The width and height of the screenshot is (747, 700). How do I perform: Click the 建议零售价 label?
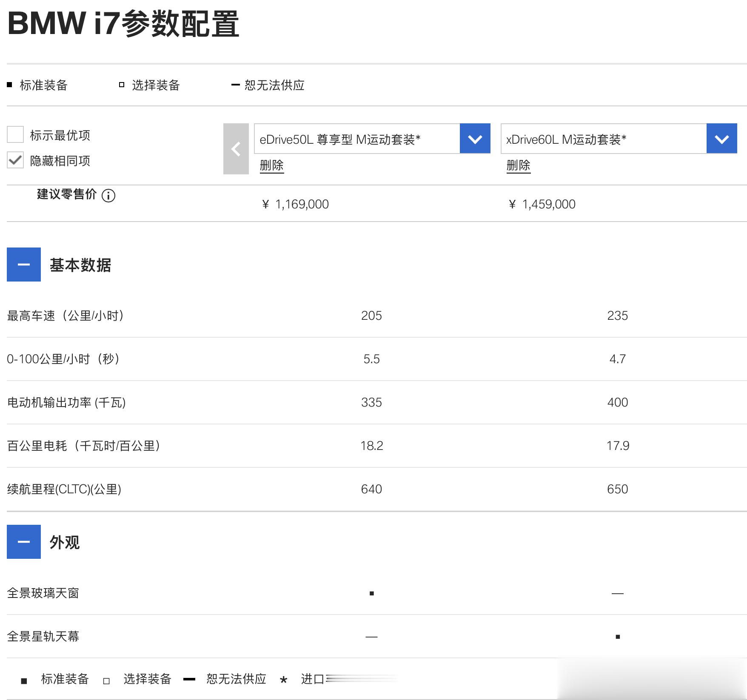[x=67, y=194]
